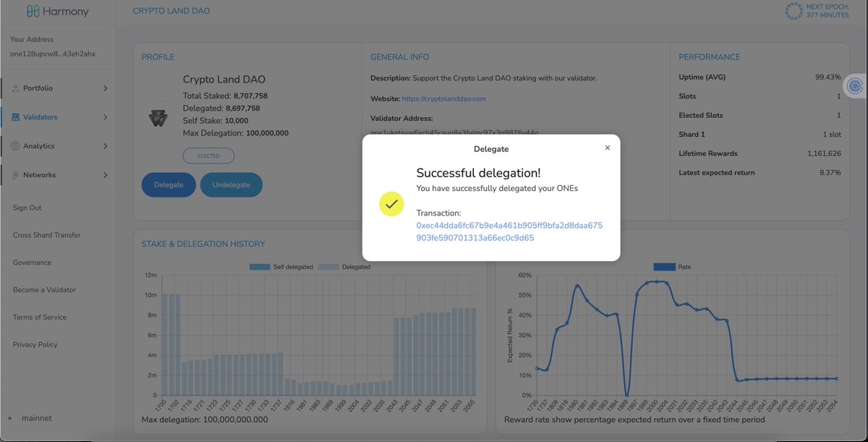Toggle the Self delegated legend swatch
The image size is (868, 442).
click(260, 267)
